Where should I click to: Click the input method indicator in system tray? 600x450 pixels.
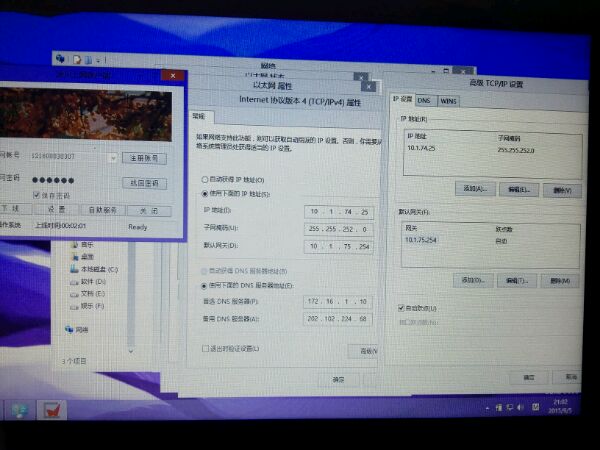pyautogui.click(x=536, y=407)
